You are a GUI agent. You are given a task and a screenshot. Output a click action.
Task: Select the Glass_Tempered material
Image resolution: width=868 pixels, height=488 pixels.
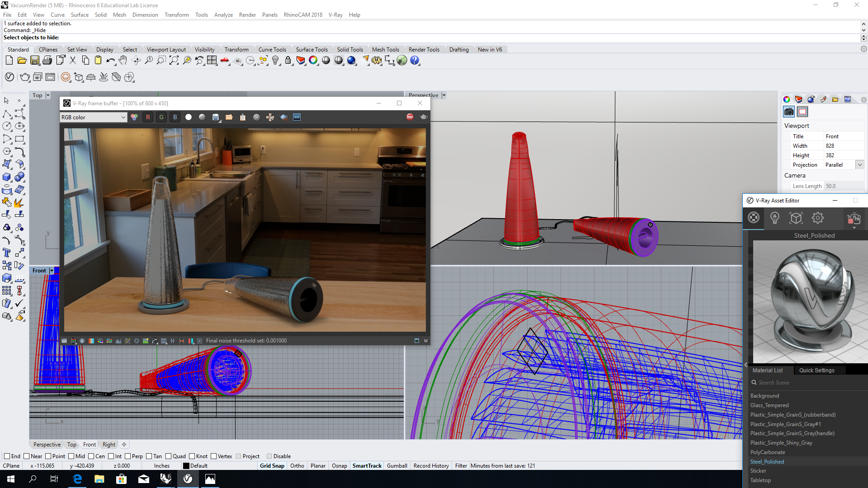769,405
